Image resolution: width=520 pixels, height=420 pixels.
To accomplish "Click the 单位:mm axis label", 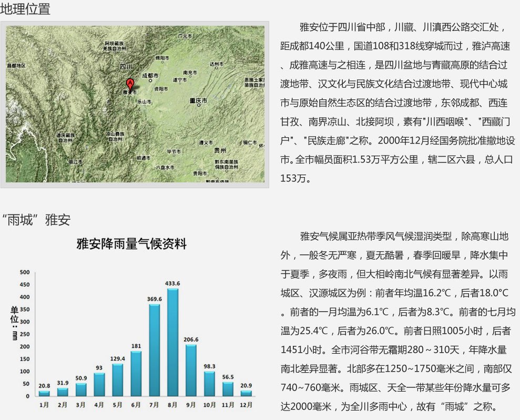I will (x=14, y=323).
